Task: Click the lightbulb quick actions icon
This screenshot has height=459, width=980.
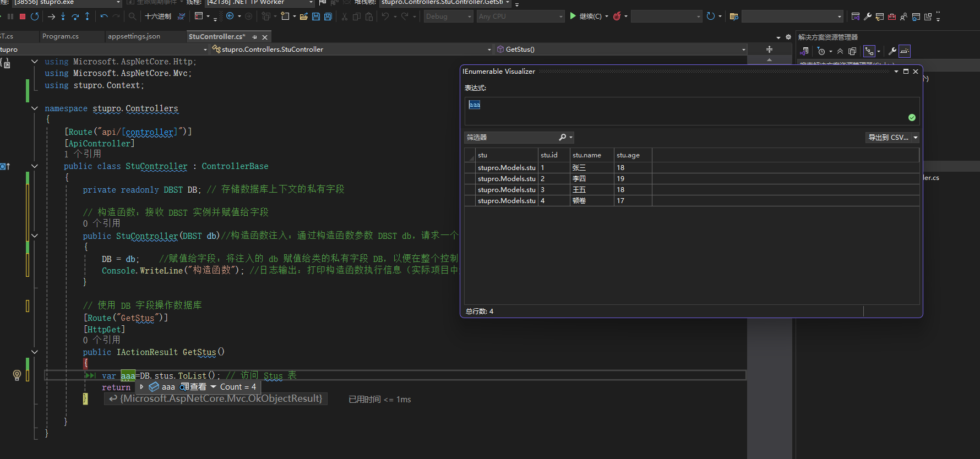Action: [x=17, y=375]
